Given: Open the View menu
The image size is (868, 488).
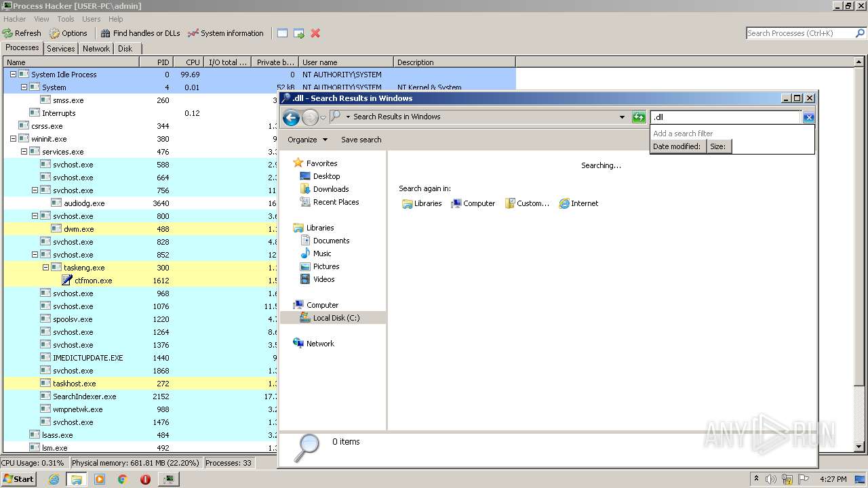Looking at the screenshot, I should point(41,19).
